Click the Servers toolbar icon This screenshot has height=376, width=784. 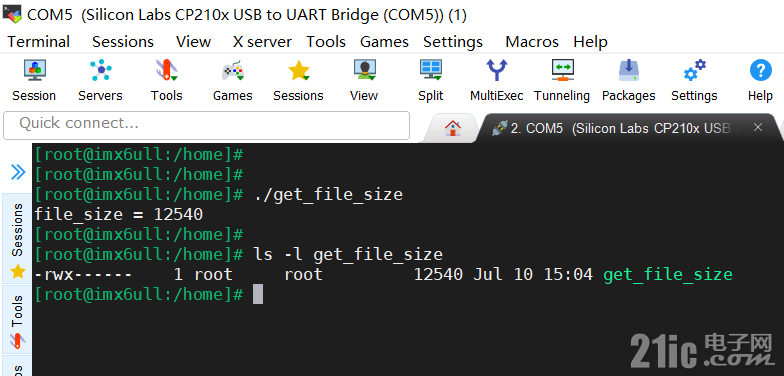coord(100,70)
